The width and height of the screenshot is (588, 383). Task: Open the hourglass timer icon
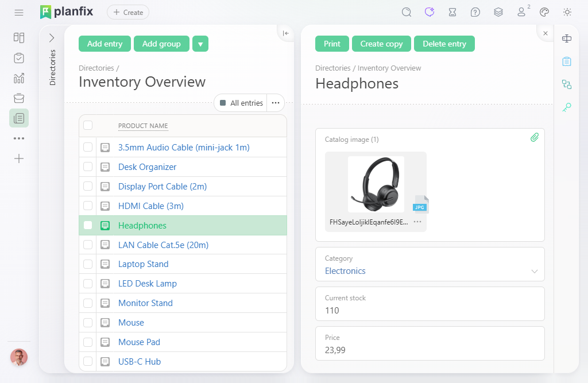452,13
